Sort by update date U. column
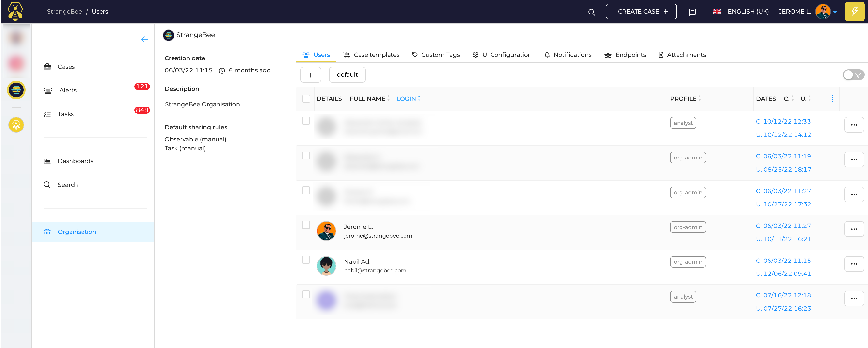Viewport: 868px width, 348px height. coord(805,99)
